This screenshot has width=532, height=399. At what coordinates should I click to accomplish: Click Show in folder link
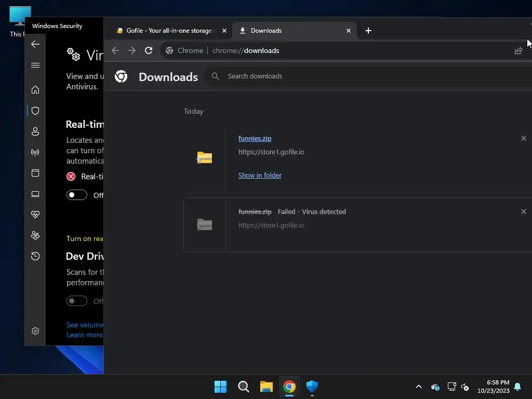[x=260, y=176]
